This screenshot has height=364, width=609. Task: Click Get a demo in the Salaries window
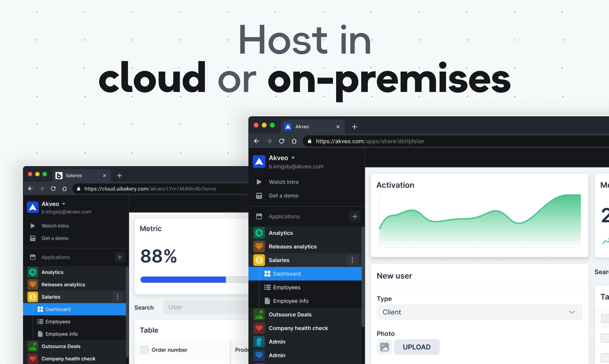[55, 238]
